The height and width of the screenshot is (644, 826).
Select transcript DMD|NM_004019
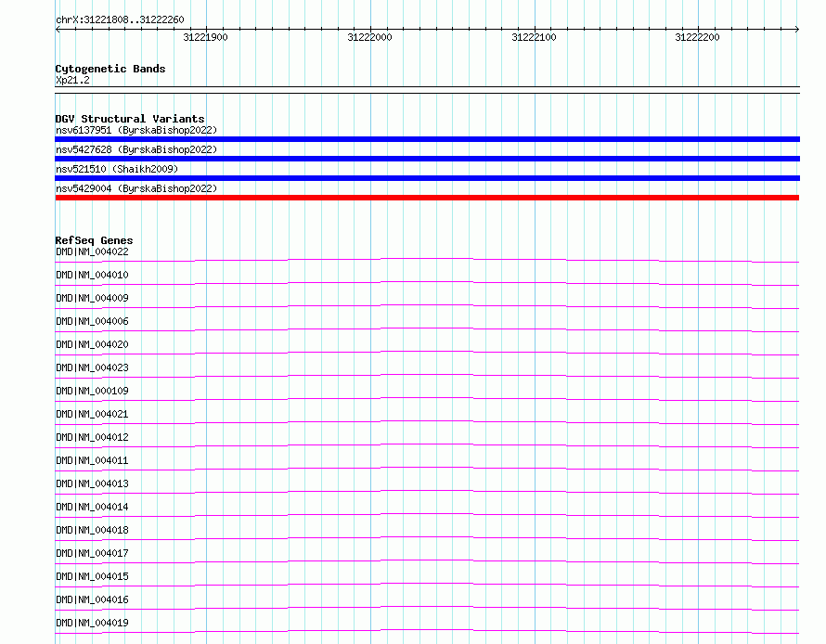coord(92,623)
